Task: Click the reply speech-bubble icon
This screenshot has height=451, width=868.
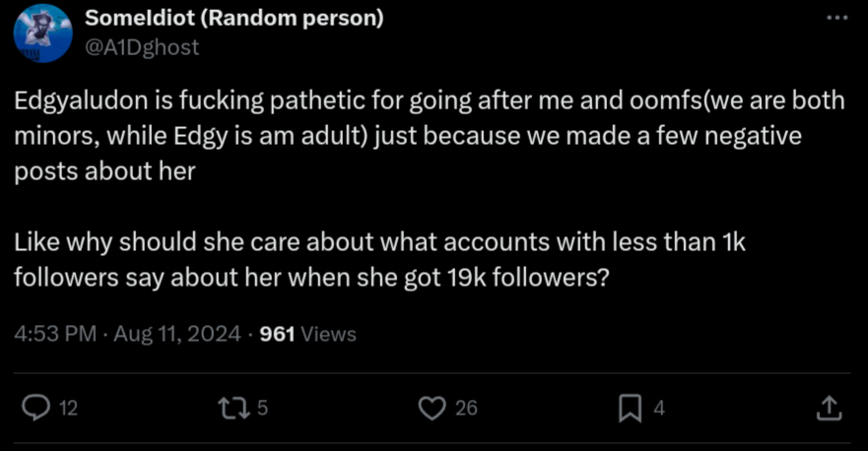Action: tap(36, 407)
